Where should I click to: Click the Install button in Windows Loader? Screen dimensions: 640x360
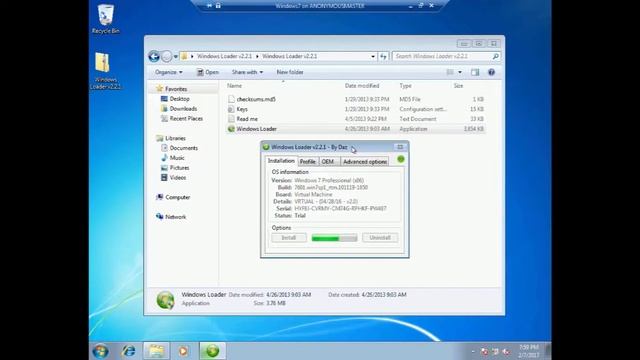(289, 238)
